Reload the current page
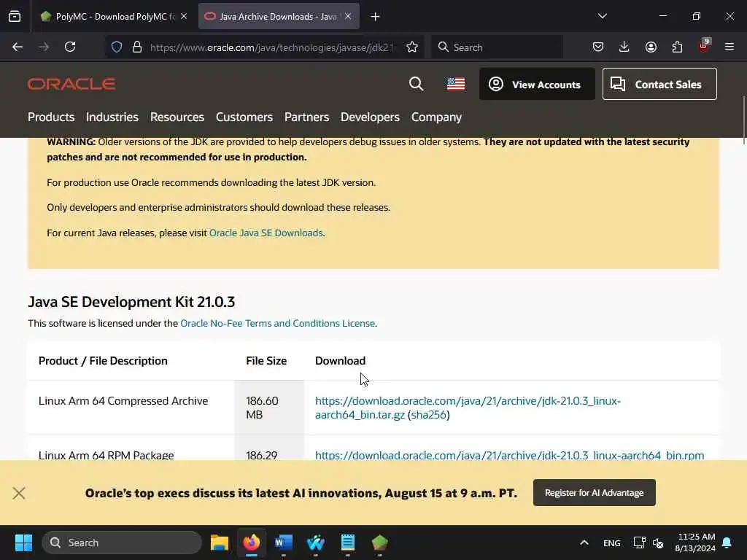Viewport: 747px width, 560px height. (70, 47)
